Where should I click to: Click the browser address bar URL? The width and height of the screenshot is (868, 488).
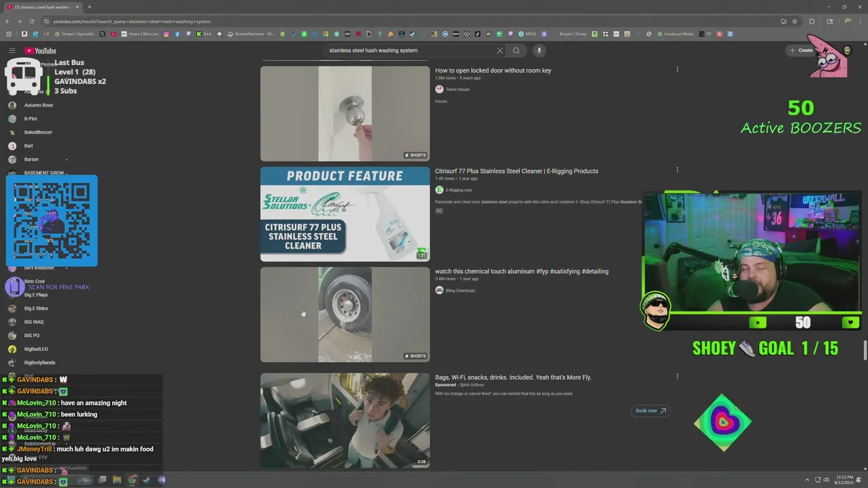132,21
